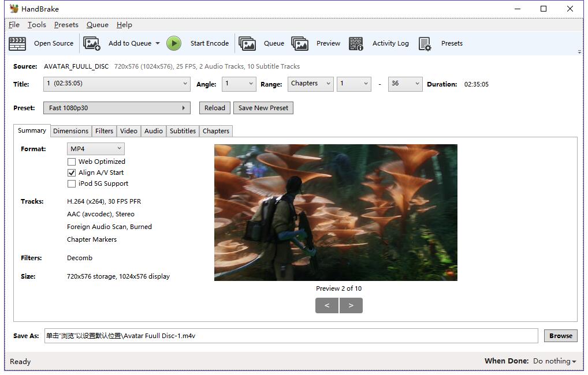This screenshot has width=588, height=375.
Task: Click the Presets gear list icon
Action: [425, 43]
